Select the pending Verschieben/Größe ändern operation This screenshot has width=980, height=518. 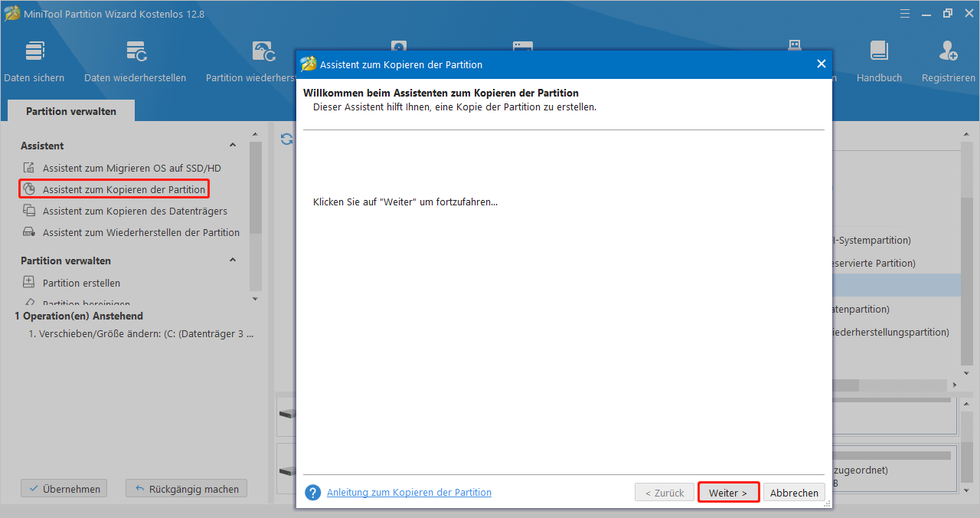[141, 334]
